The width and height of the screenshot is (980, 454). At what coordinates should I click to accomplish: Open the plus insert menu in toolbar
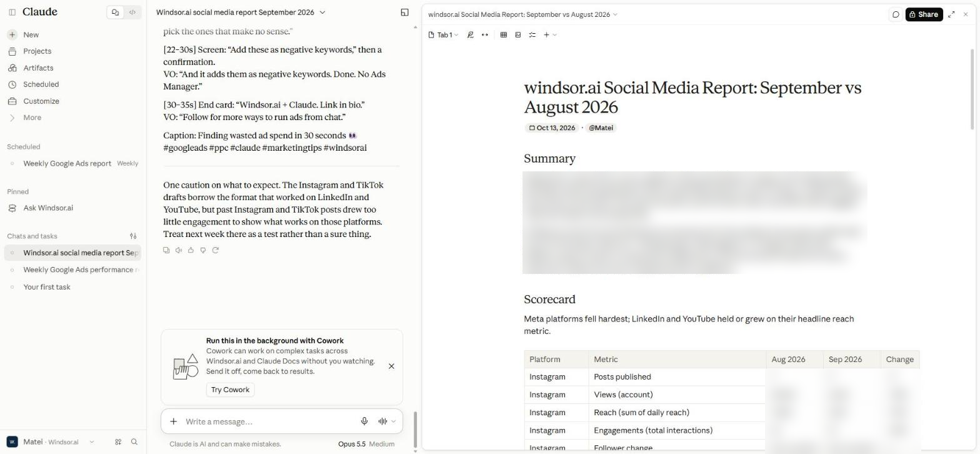(x=549, y=35)
